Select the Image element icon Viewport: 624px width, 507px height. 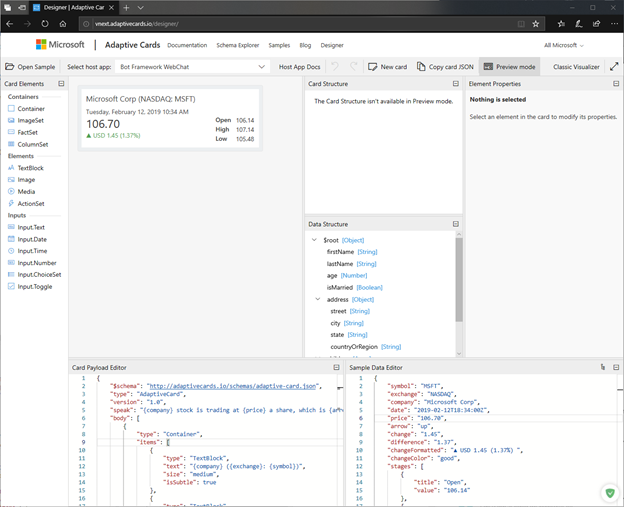pos(11,179)
